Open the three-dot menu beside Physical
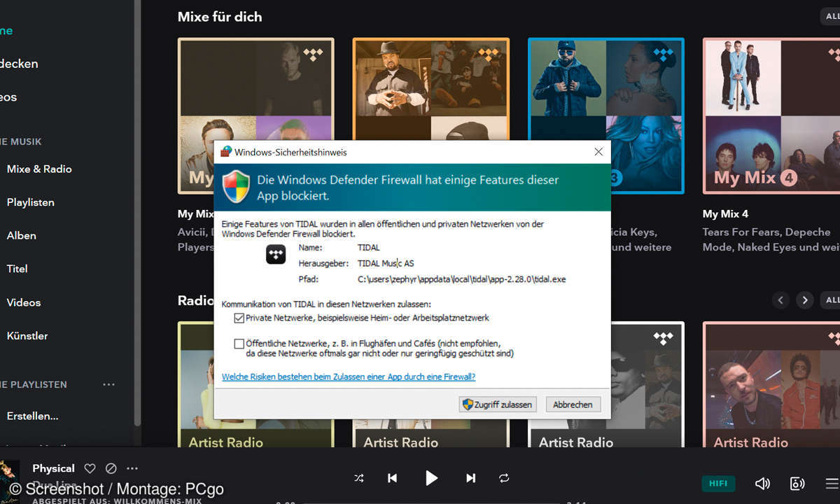Screen dimensions: 840x504 pyautogui.click(x=132, y=468)
